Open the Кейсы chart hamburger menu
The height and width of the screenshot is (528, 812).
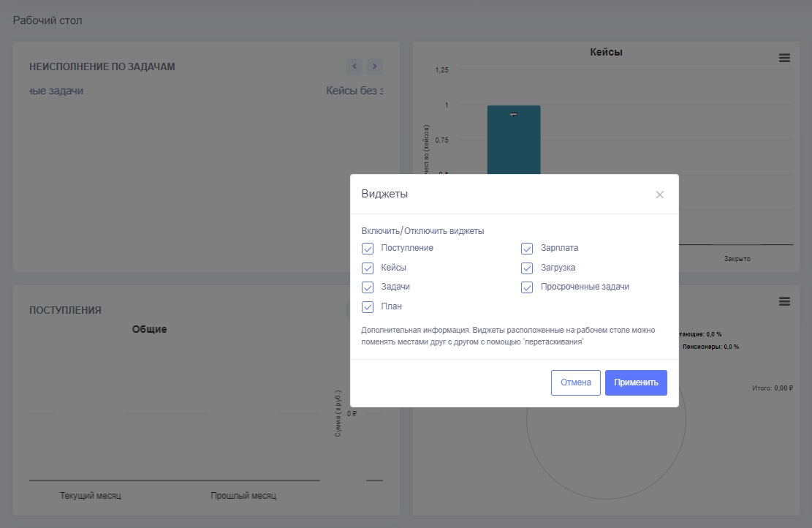784,59
